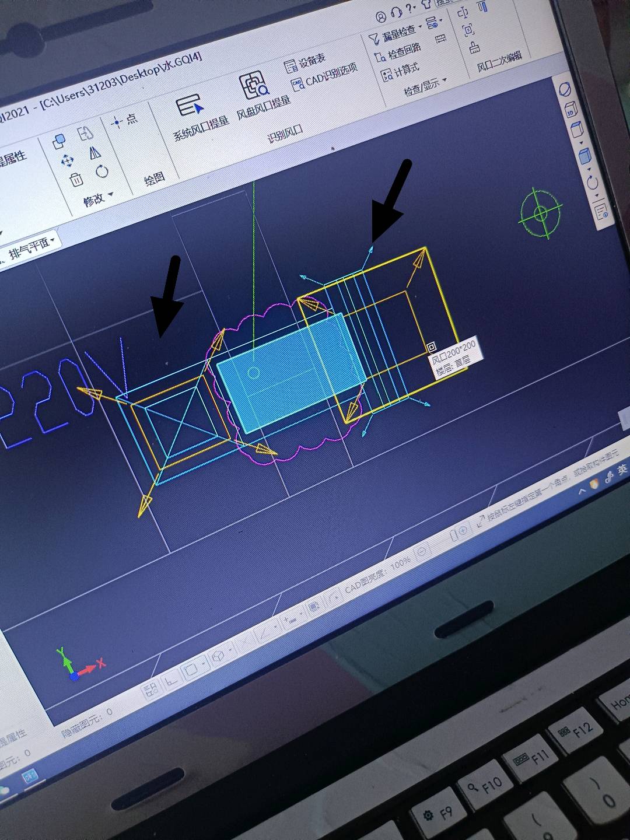Open the 设备表 equipment table
The width and height of the screenshot is (630, 840).
pos(304,62)
